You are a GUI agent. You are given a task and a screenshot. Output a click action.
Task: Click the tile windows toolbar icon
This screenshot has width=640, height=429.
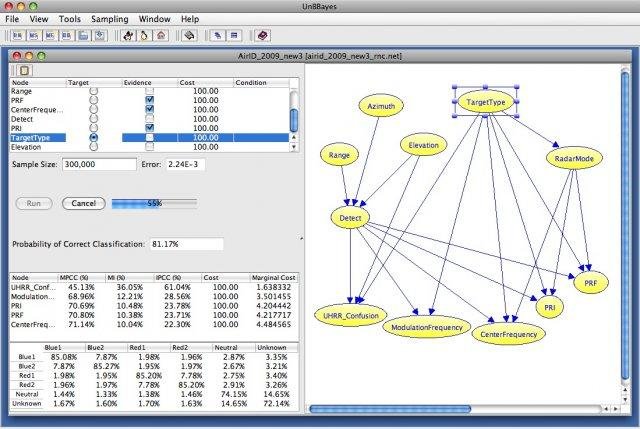tap(234, 36)
